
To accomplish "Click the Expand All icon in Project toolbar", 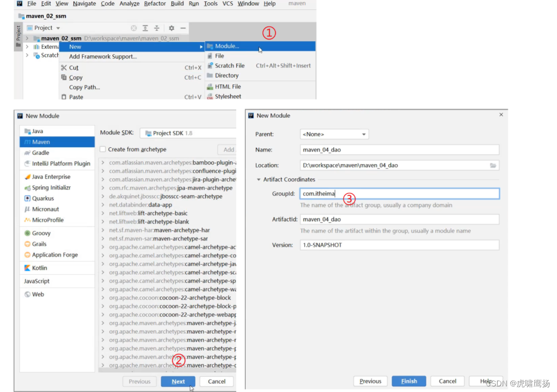I will coord(145,28).
